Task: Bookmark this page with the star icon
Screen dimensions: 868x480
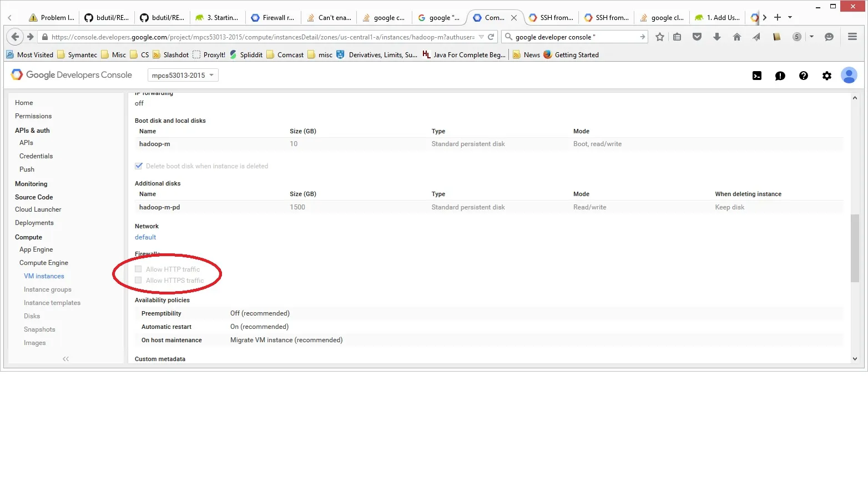Action: (660, 37)
